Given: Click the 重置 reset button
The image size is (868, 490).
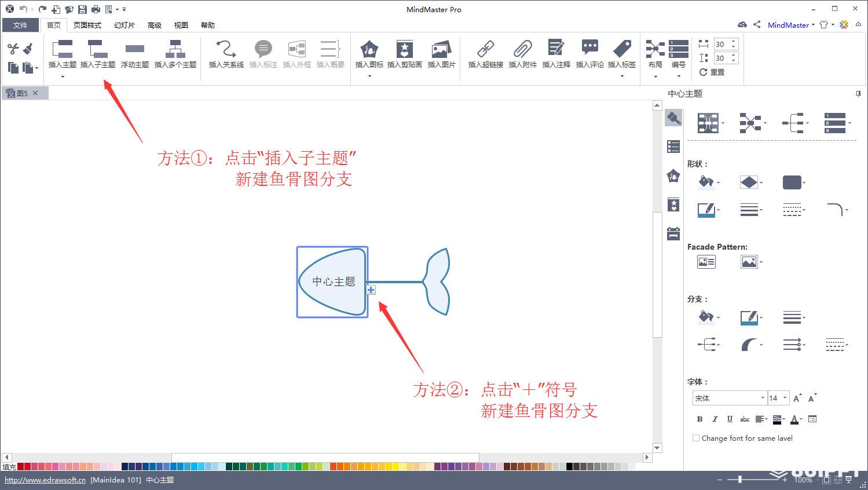Looking at the screenshot, I should coord(712,72).
